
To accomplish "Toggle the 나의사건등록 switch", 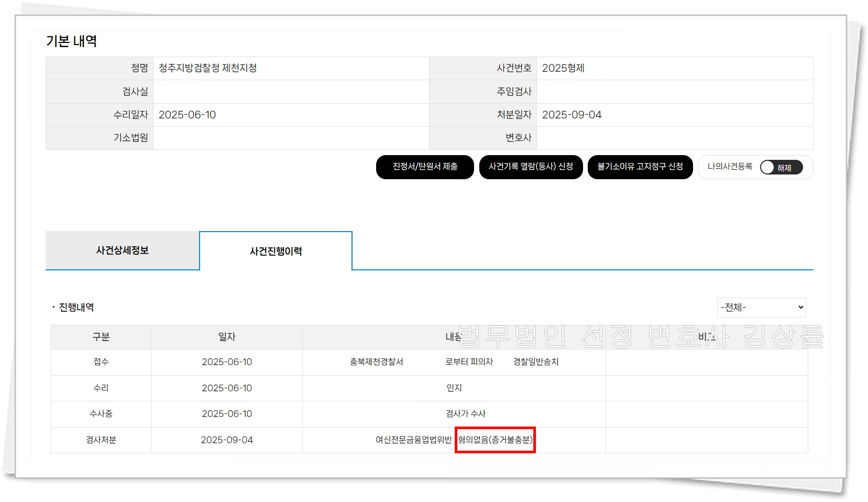I will (781, 168).
